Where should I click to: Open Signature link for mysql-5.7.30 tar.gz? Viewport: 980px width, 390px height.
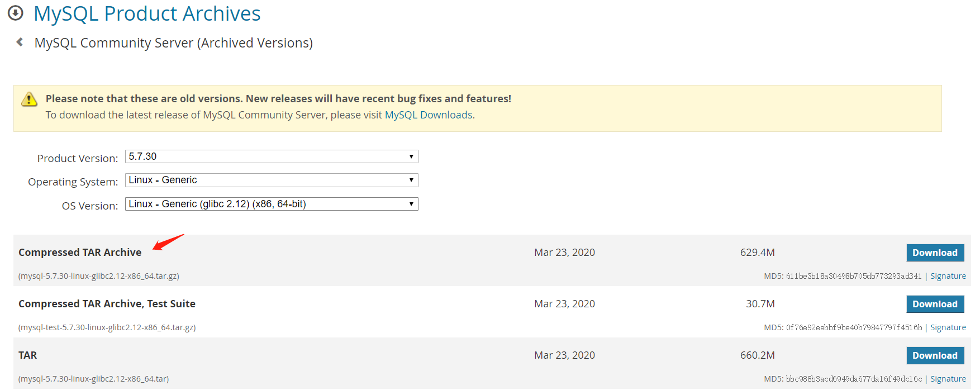coord(948,276)
